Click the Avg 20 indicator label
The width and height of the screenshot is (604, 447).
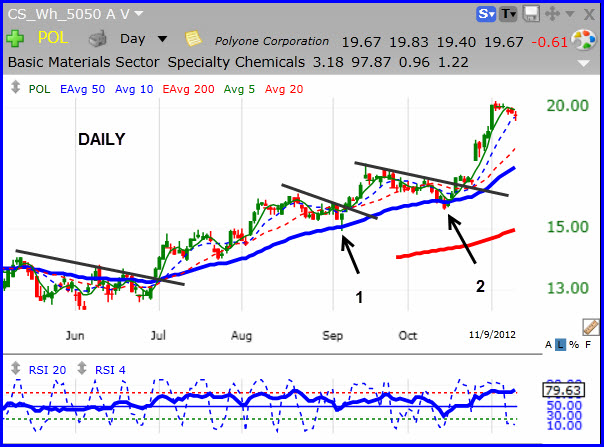(x=284, y=89)
